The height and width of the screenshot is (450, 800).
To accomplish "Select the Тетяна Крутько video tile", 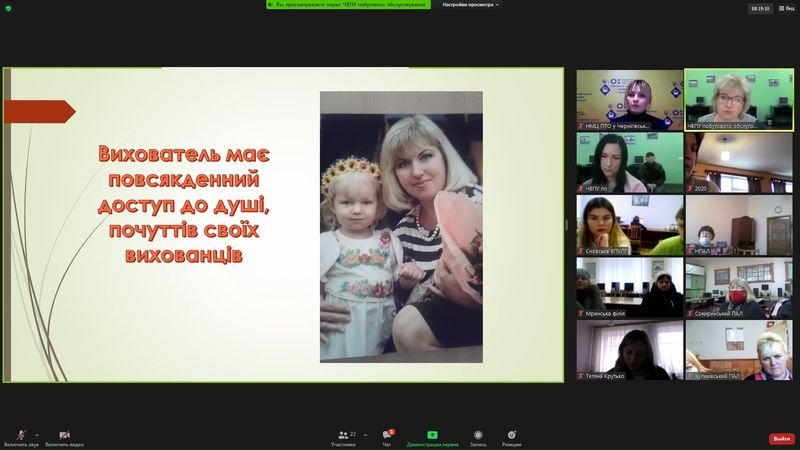I will tap(629, 350).
